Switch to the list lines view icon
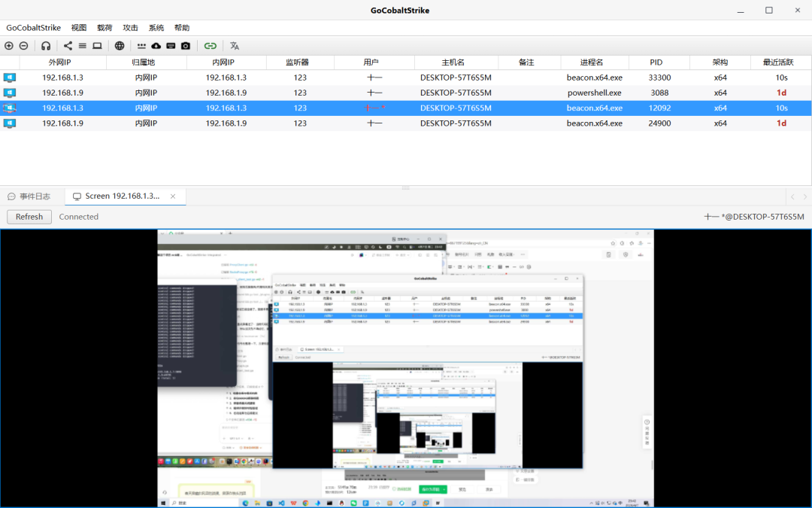This screenshot has width=812, height=508. click(x=83, y=46)
